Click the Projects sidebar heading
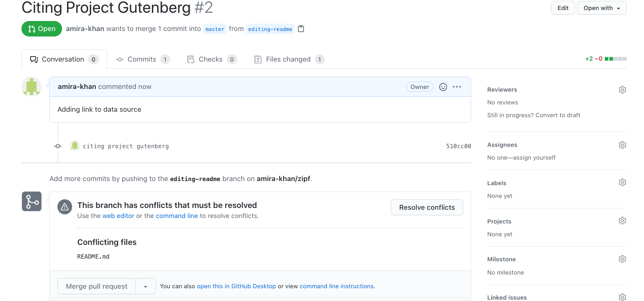This screenshot has height=301, width=644. point(499,222)
